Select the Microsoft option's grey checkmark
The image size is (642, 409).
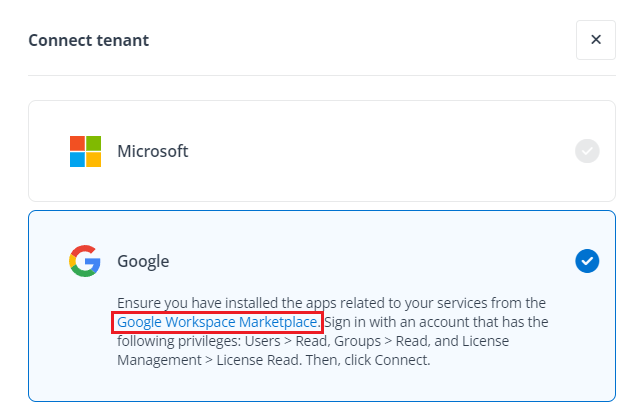tap(587, 151)
